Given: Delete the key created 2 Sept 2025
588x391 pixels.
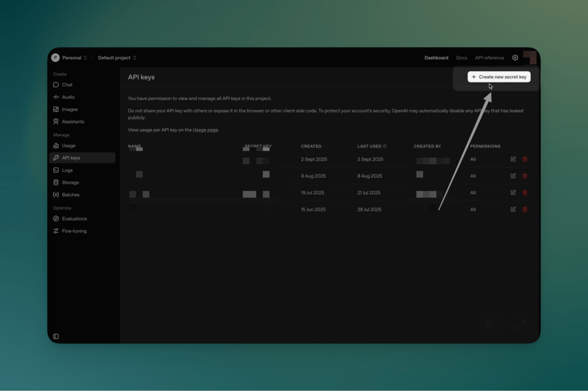Looking at the screenshot, I should click(525, 159).
